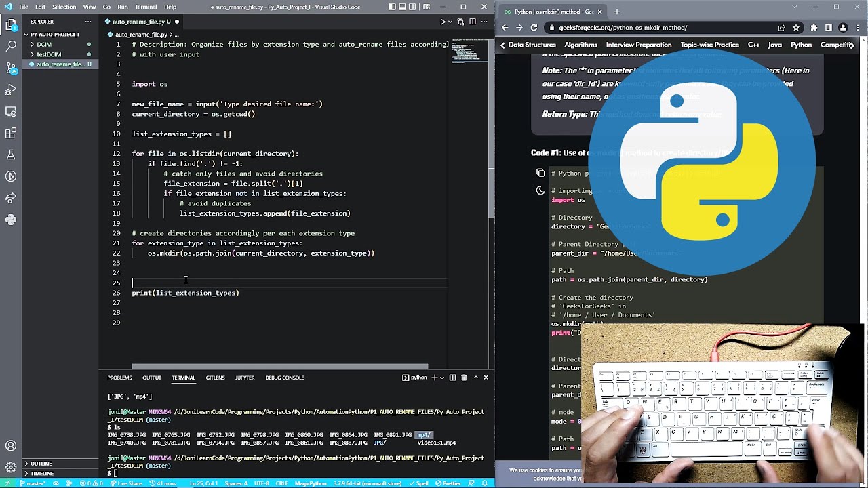Viewport: 868px width, 488px height.
Task: Open Data Structures link
Action: (x=532, y=45)
